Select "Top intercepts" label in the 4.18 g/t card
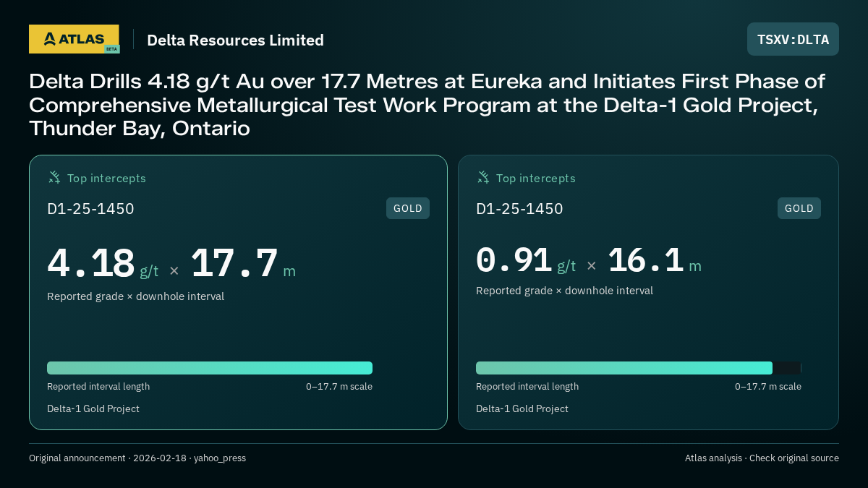Viewport: 868px width, 488px height. click(x=106, y=178)
